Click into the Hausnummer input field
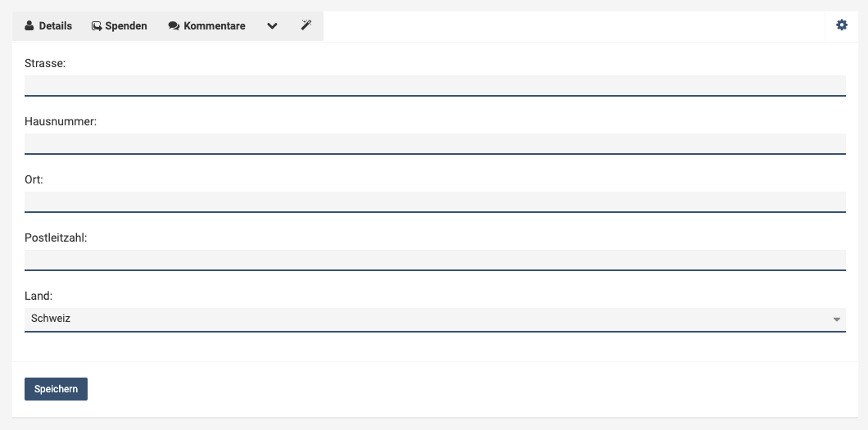The image size is (868, 430). (435, 144)
